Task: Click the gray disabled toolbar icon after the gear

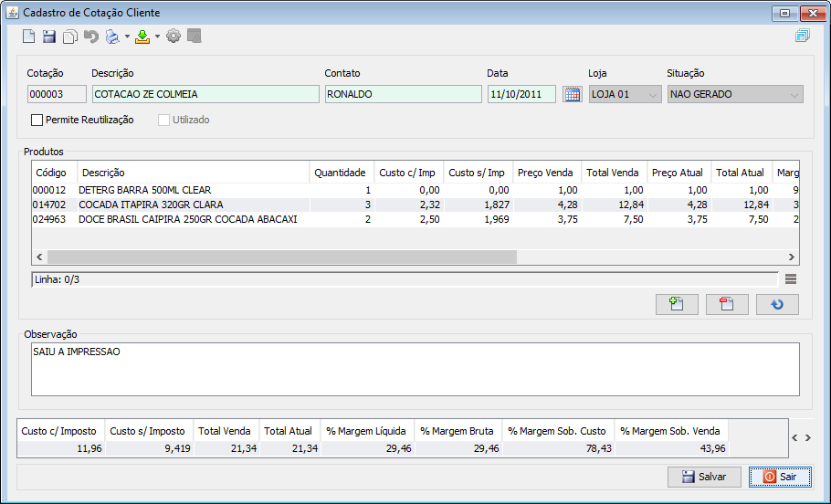Action: pyautogui.click(x=194, y=36)
